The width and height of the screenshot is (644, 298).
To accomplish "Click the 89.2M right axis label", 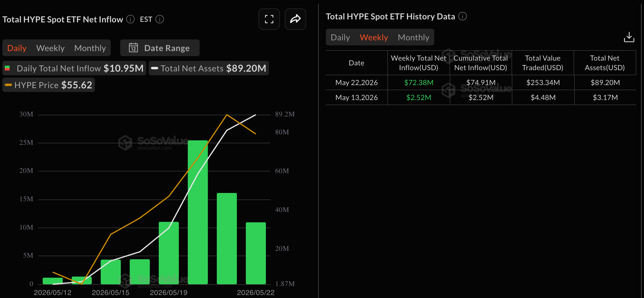I will pyautogui.click(x=285, y=114).
